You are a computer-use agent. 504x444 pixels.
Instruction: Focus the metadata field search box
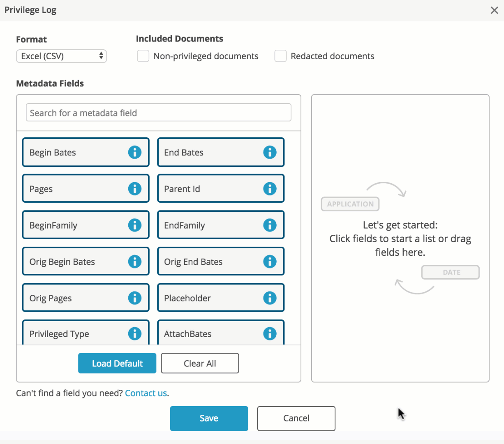(x=159, y=113)
